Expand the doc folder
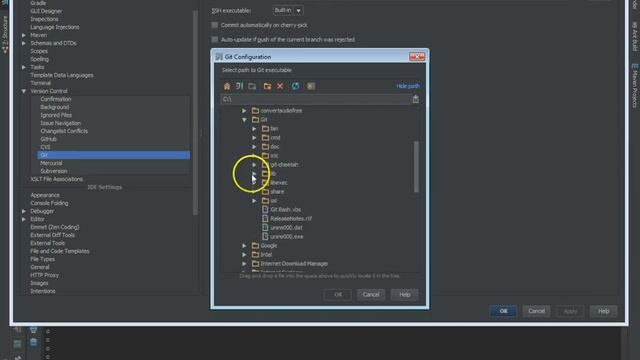Image resolution: width=640 pixels, height=360 pixels. (x=254, y=147)
